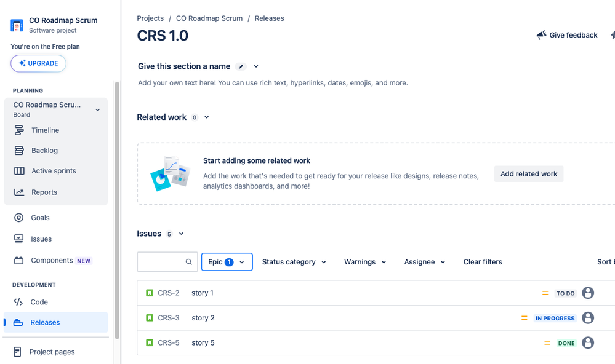Open the CO Roadmap Scrum breadcrumb link
The width and height of the screenshot is (615, 364).
click(x=209, y=18)
